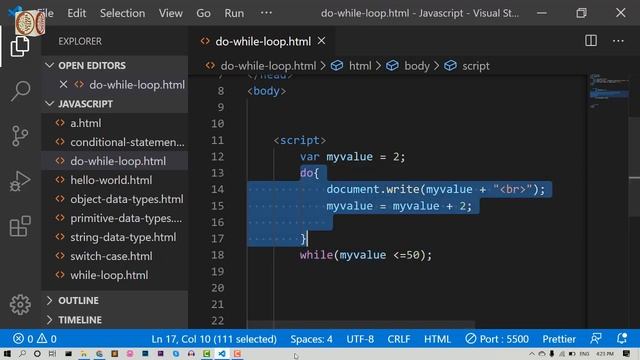Click the while(myvalue <=50) code line
640x360 pixels.
coord(366,255)
